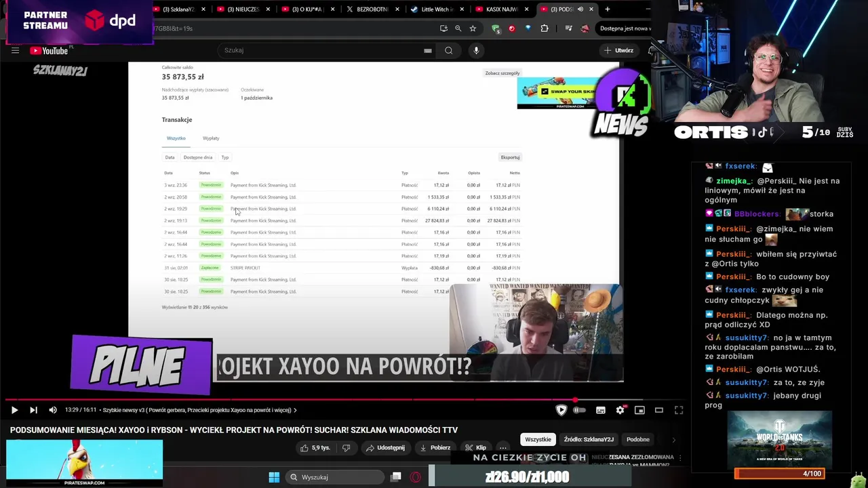Image resolution: width=868 pixels, height=488 pixels.
Task: Click the red circular extension icon
Action: tap(511, 28)
